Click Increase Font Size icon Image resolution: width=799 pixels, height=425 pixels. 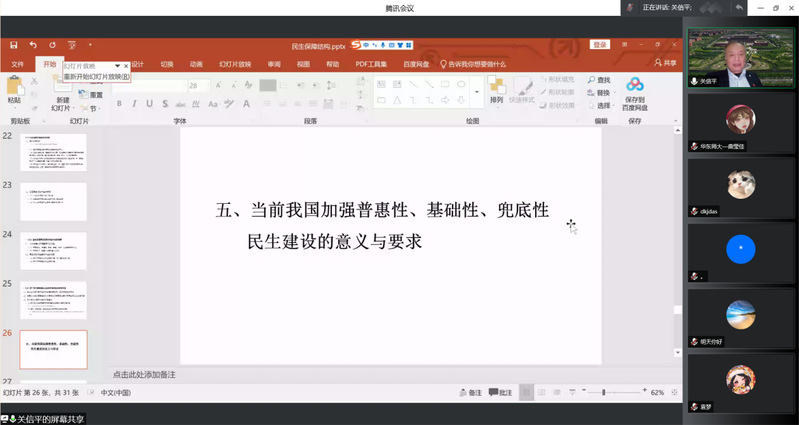click(x=218, y=85)
